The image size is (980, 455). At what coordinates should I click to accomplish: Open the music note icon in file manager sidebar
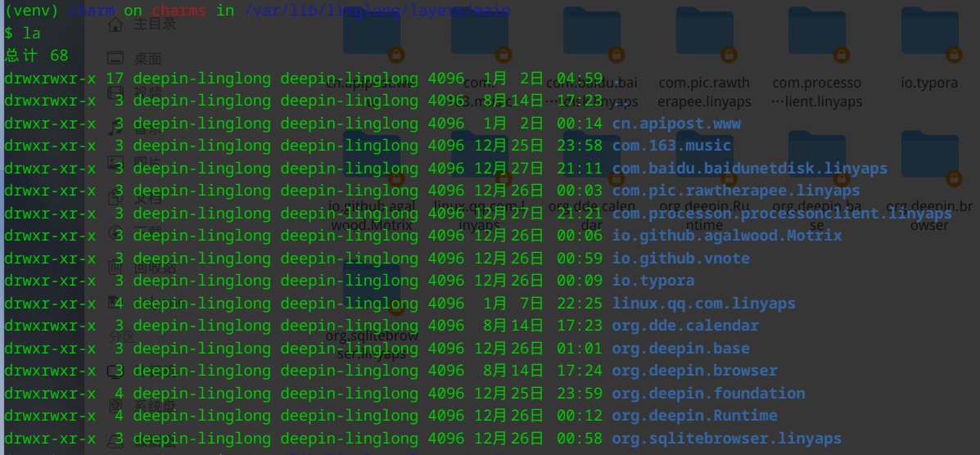[115, 128]
